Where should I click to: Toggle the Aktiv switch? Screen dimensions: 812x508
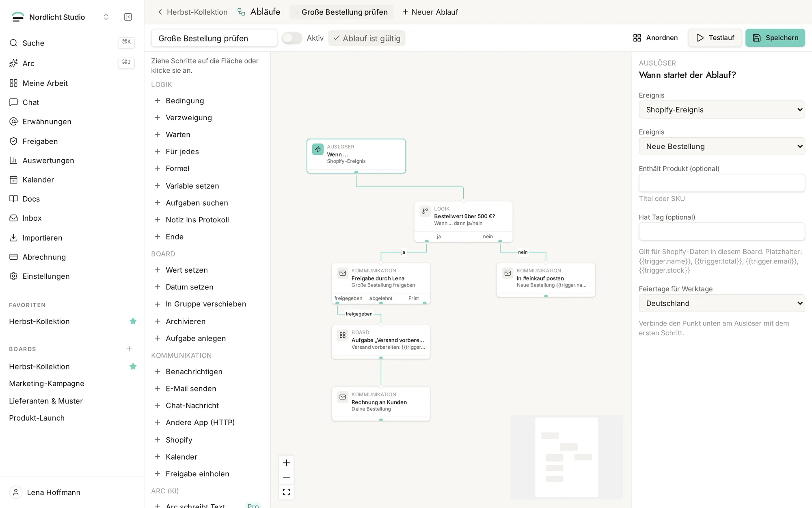click(292, 38)
